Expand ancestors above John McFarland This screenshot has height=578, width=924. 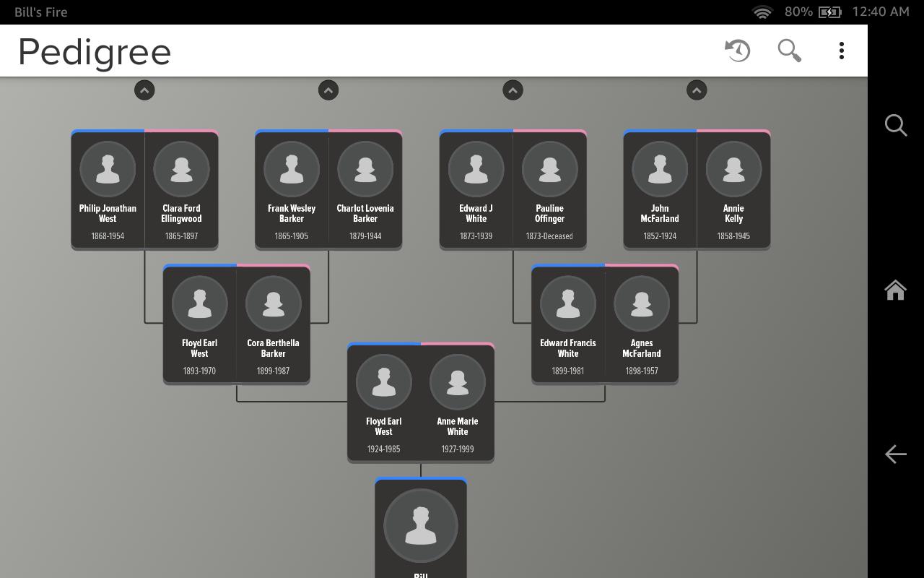(697, 90)
